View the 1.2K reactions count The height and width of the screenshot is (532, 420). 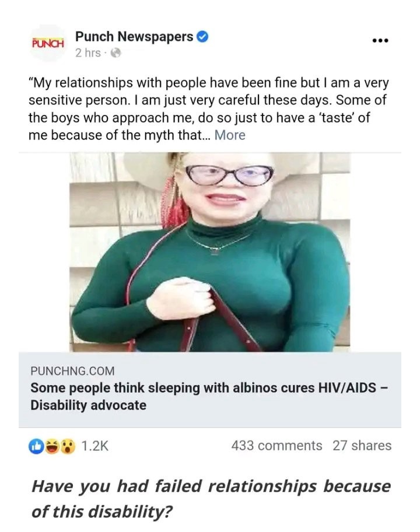coord(94,446)
